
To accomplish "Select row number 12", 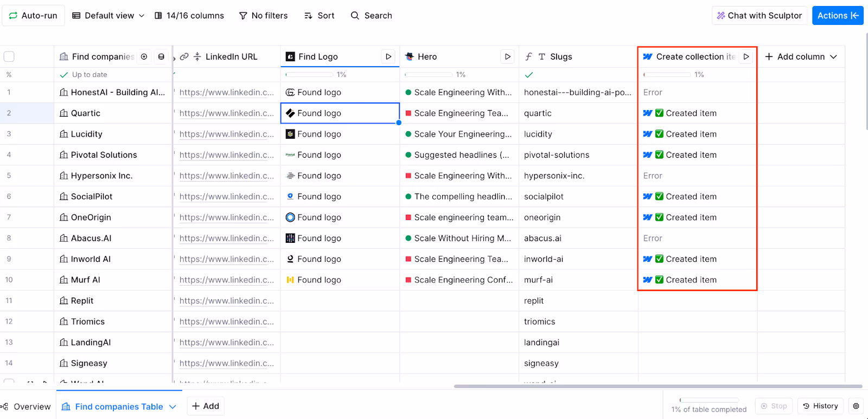I will coord(9,321).
